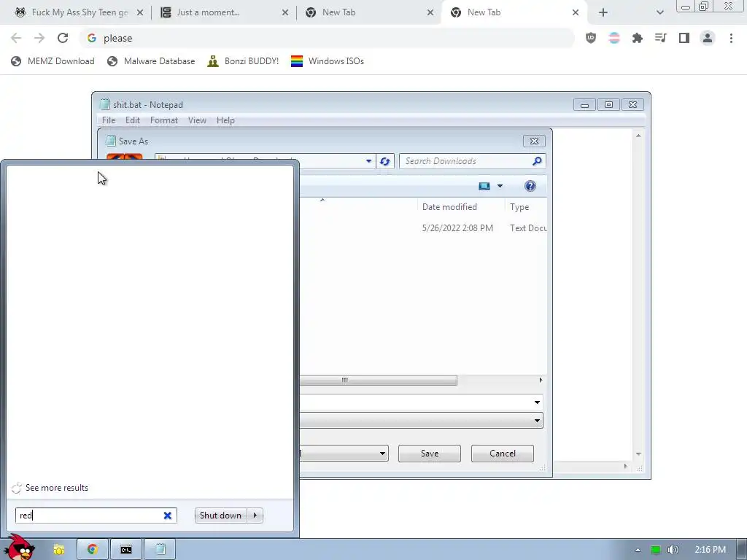Expand the File name dropdown arrow
Viewport: 747px width, 560px height.
[537, 402]
